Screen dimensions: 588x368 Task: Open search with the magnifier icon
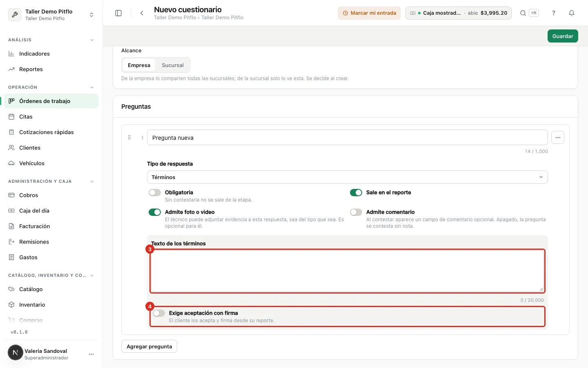coord(523,13)
